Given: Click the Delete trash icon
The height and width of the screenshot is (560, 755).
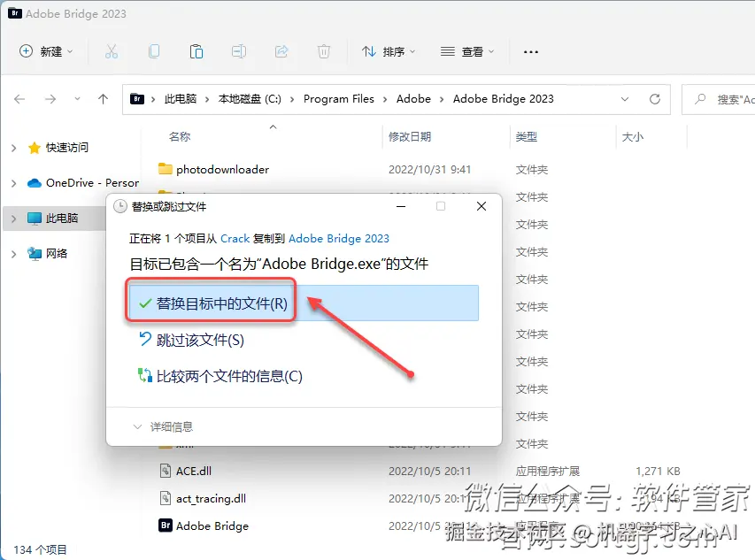Looking at the screenshot, I should tap(324, 51).
